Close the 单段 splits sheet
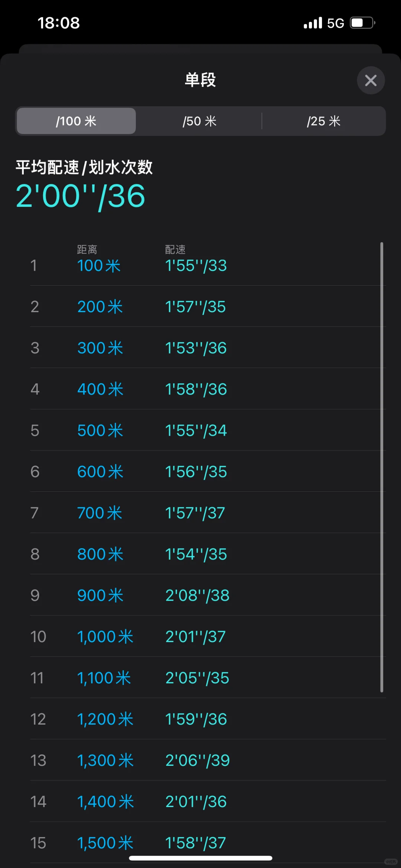Viewport: 401px width, 868px height. [x=371, y=80]
